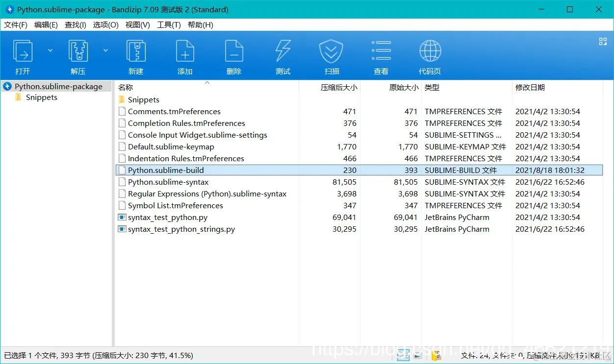Open the 选项(O) menu
Viewport: 614px width, 364px height.
pyautogui.click(x=106, y=24)
